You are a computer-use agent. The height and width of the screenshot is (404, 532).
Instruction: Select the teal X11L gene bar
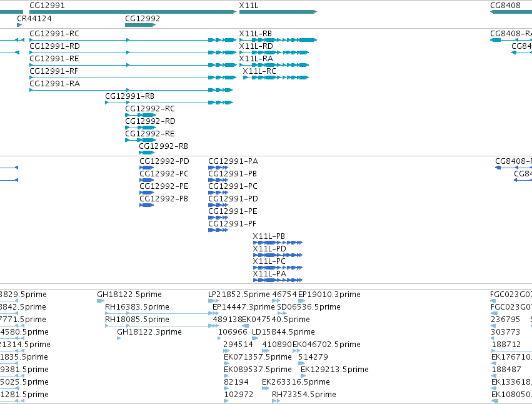(x=278, y=12)
